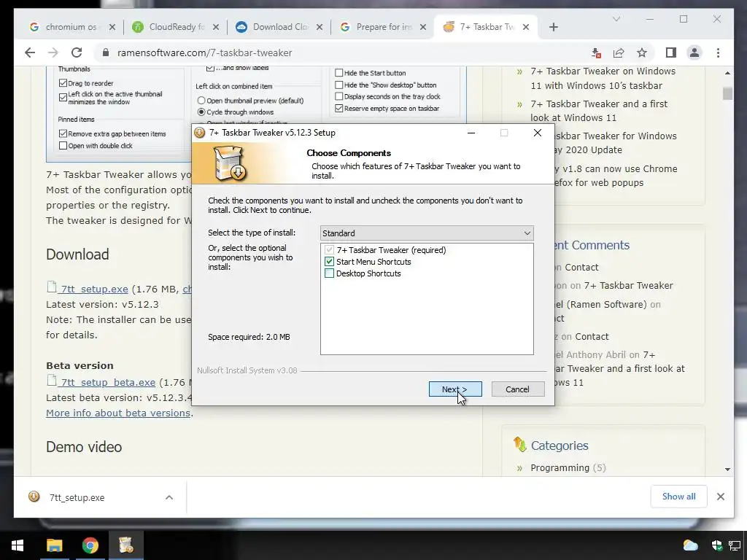This screenshot has width=747, height=560.
Task: Show all downloads
Action: (679, 497)
